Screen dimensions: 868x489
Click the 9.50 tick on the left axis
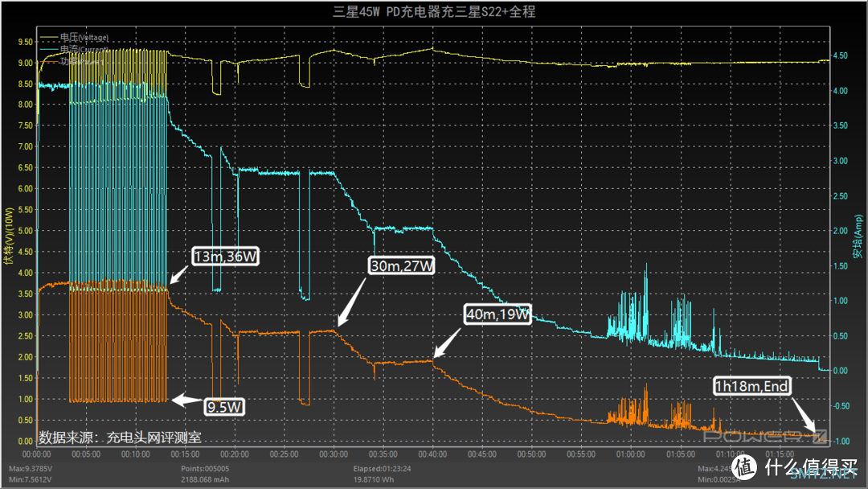(26, 42)
